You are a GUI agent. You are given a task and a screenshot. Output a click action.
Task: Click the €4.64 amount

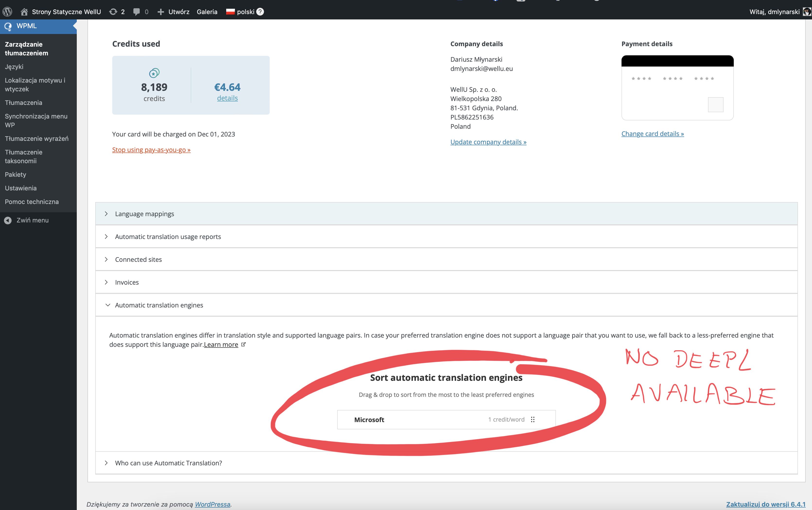tap(227, 87)
